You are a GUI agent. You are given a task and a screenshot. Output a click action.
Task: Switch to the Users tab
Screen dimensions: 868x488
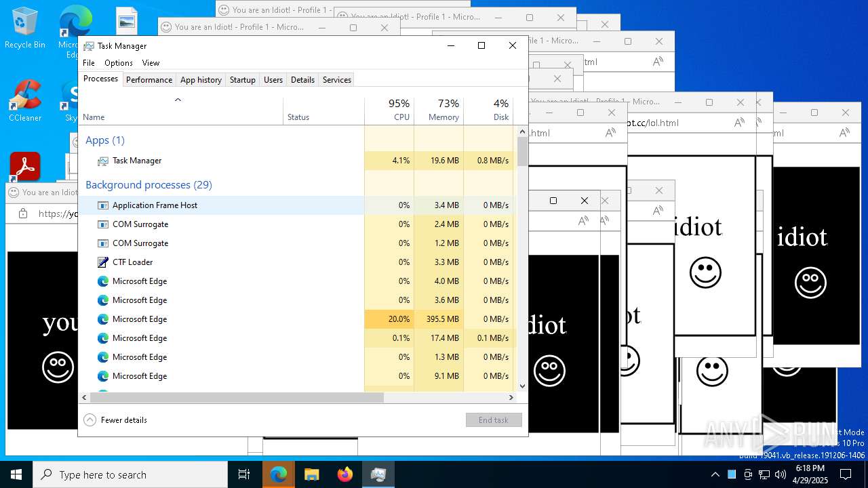(273, 80)
